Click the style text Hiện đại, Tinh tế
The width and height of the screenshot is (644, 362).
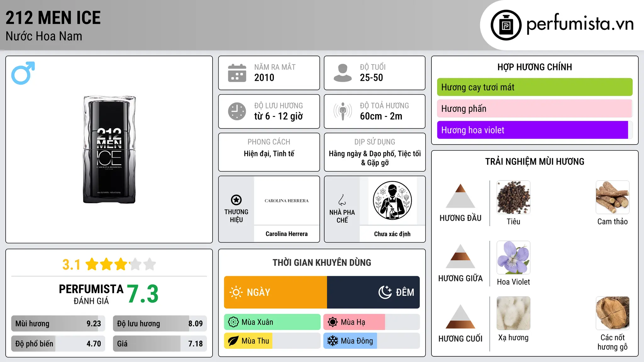pos(269,154)
